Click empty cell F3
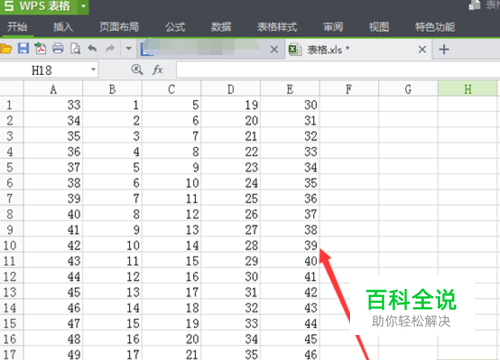The height and width of the screenshot is (360, 500). point(349,136)
